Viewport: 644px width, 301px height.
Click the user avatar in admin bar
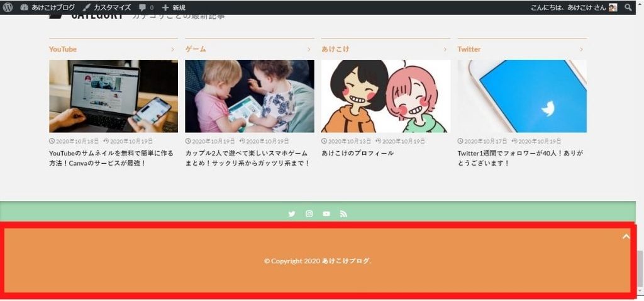pos(613,8)
